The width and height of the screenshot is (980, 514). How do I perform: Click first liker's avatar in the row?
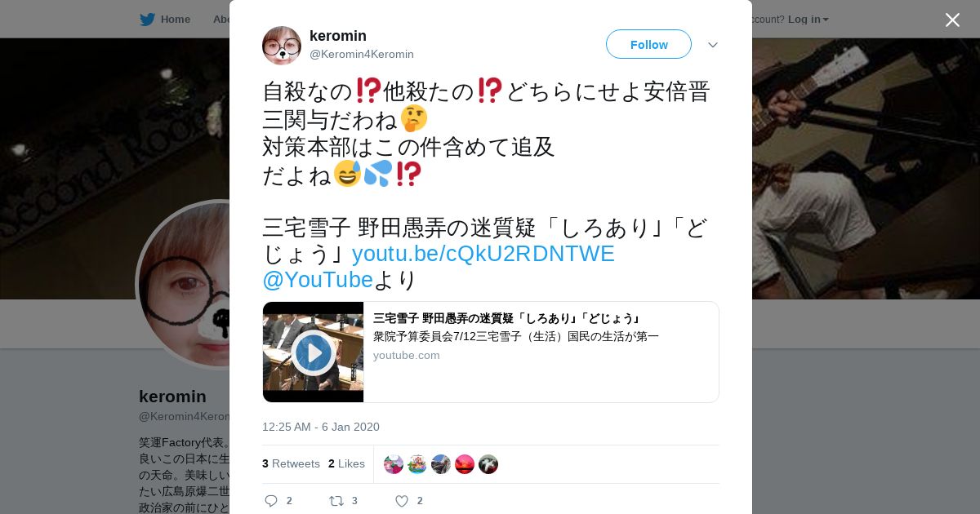(x=394, y=464)
